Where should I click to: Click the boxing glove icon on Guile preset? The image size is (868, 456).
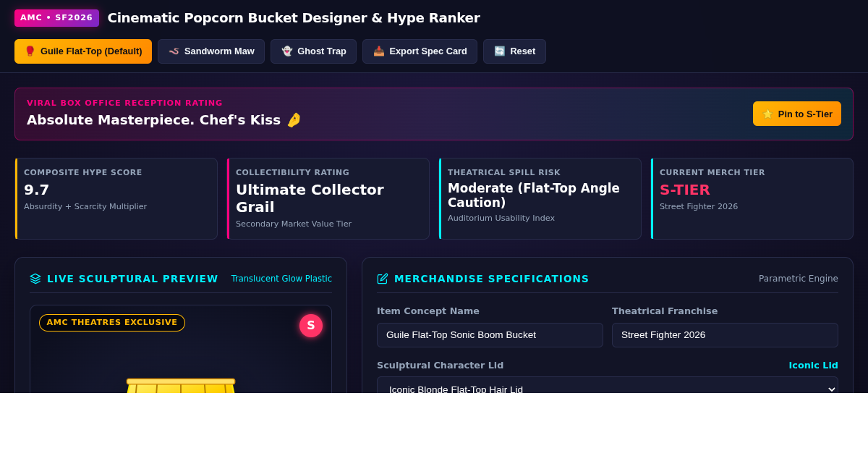pos(30,51)
